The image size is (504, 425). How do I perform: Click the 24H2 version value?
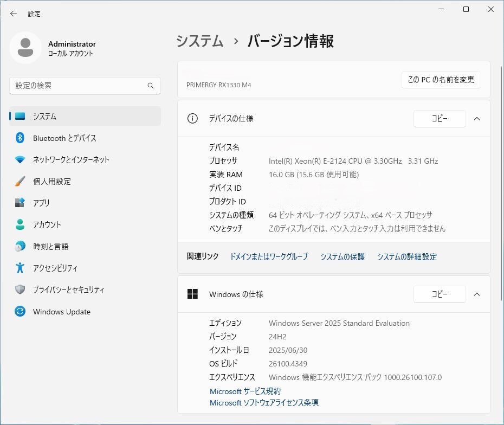pyautogui.click(x=277, y=337)
